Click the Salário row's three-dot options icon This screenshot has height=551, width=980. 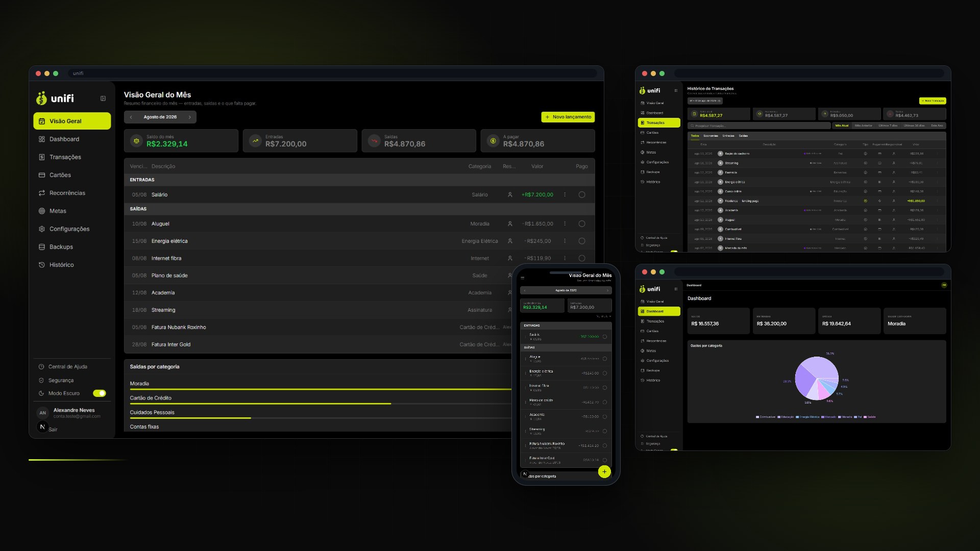tap(565, 195)
